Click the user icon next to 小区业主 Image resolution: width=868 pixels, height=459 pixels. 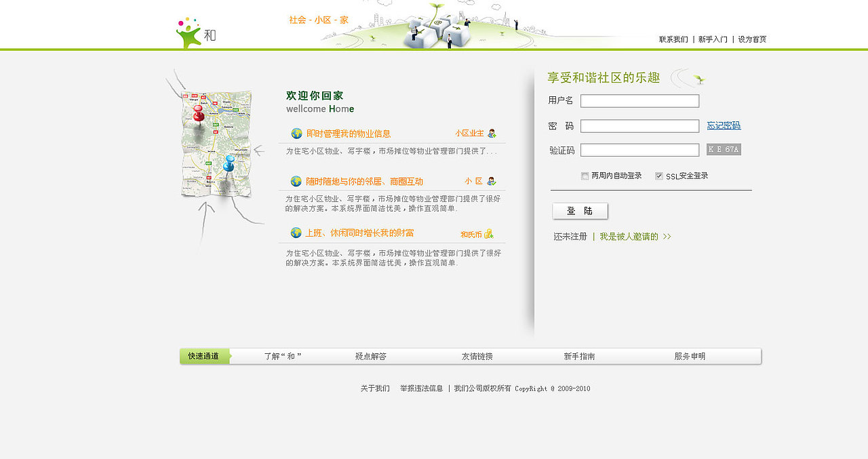492,134
